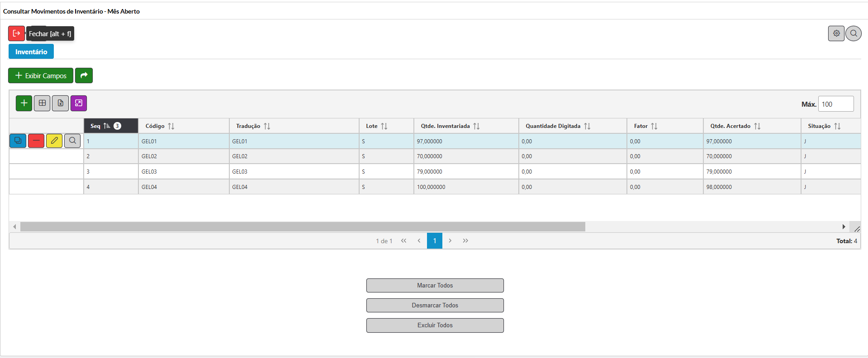Viewport: 868px width, 358px height.
Task: Click the Máx. rows input field
Action: click(835, 104)
